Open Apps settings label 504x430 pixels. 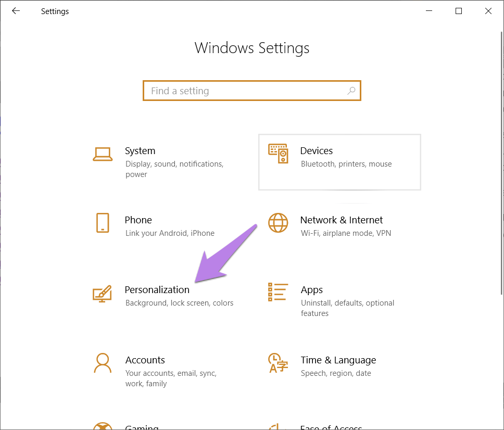[311, 290]
